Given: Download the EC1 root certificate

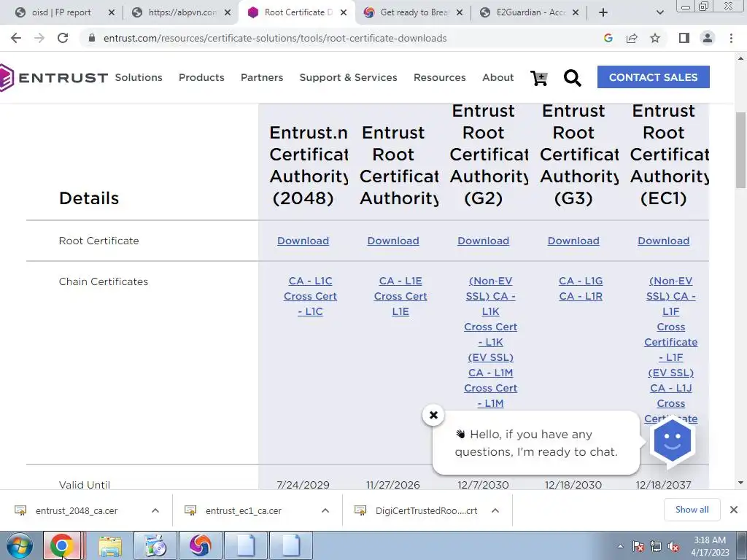Looking at the screenshot, I should [663, 241].
